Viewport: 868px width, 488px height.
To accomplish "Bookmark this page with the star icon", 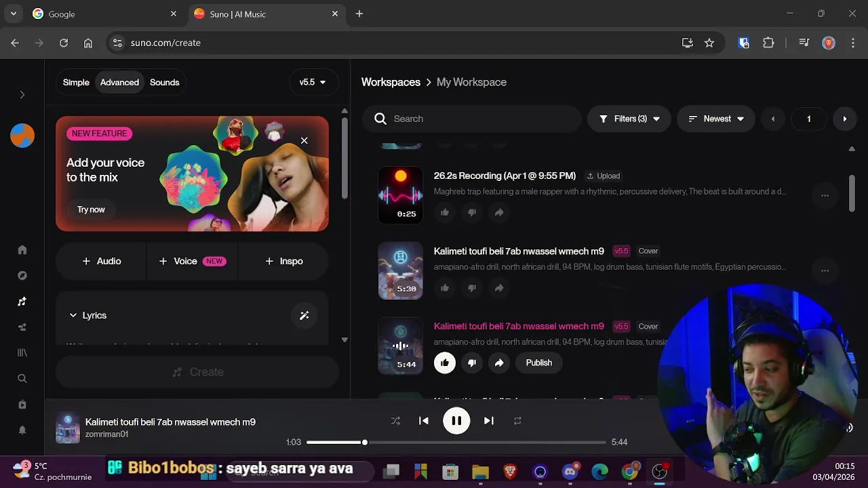I will [709, 43].
